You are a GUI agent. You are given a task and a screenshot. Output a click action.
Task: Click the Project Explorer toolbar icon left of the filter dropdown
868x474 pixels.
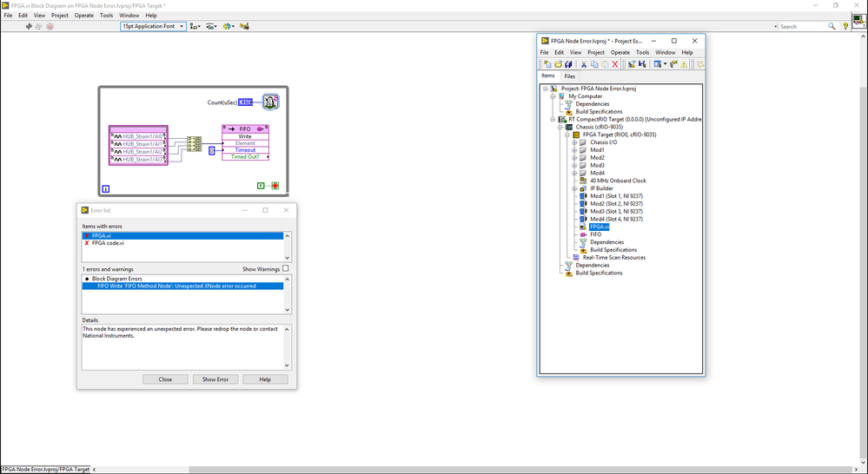point(642,64)
